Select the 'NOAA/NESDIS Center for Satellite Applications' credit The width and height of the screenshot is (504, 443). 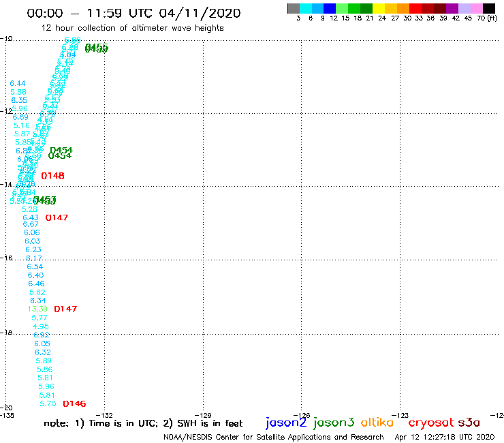[x=273, y=437]
